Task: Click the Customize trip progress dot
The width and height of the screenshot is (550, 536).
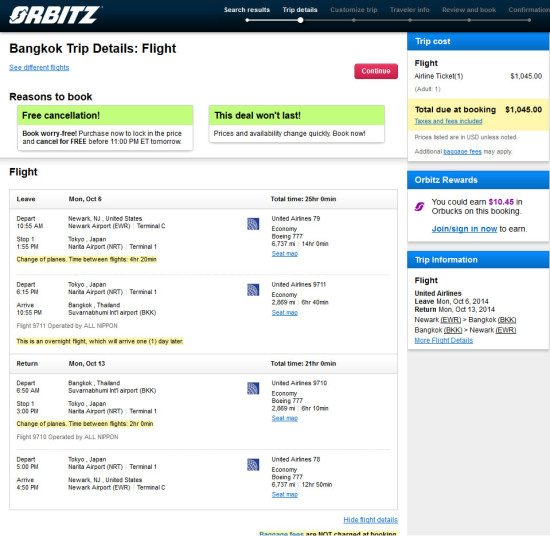Action: pyautogui.click(x=354, y=20)
